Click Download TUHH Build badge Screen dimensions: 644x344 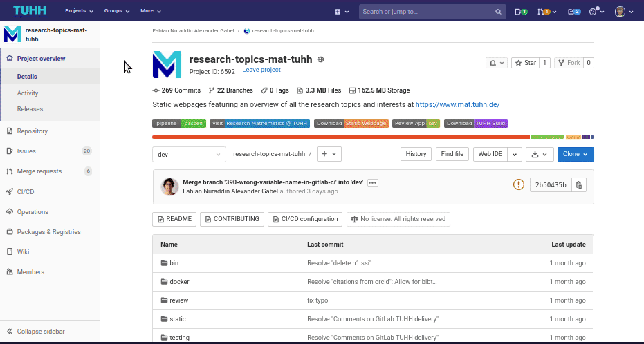click(476, 124)
